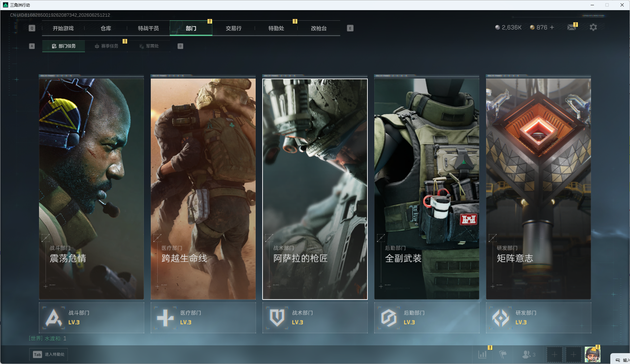The height and width of the screenshot is (364, 630).
Task: Click the flag icon in bottom bar
Action: click(x=503, y=354)
